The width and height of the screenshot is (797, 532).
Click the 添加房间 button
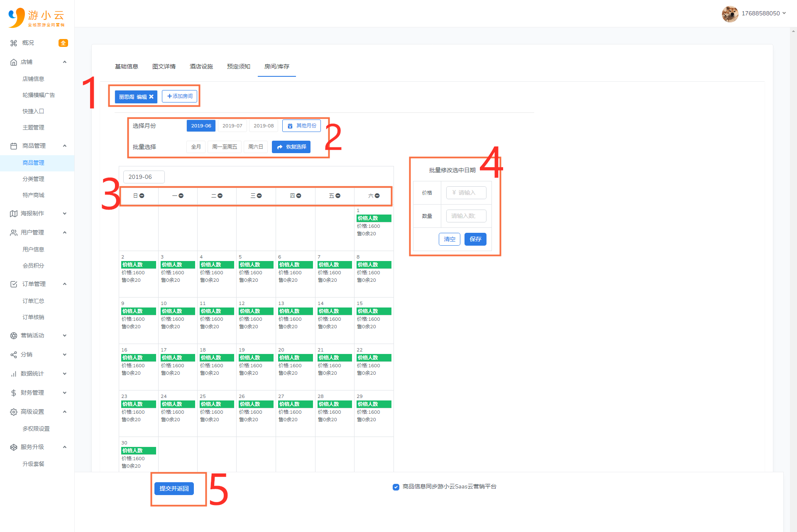coord(180,96)
